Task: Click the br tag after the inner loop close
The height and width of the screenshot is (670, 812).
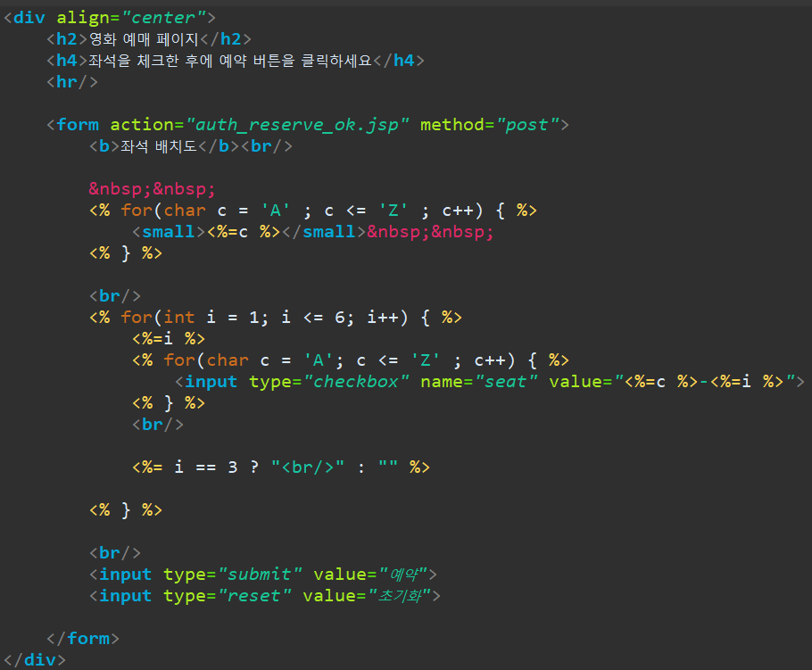Action: point(158,425)
